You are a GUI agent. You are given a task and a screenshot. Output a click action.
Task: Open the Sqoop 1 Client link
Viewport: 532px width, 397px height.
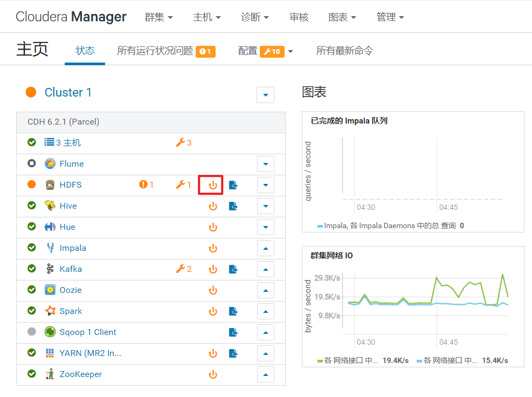click(x=88, y=332)
